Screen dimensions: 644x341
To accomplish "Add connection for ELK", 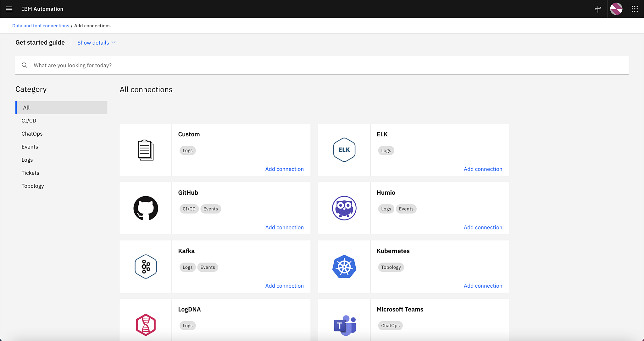I will point(483,169).
